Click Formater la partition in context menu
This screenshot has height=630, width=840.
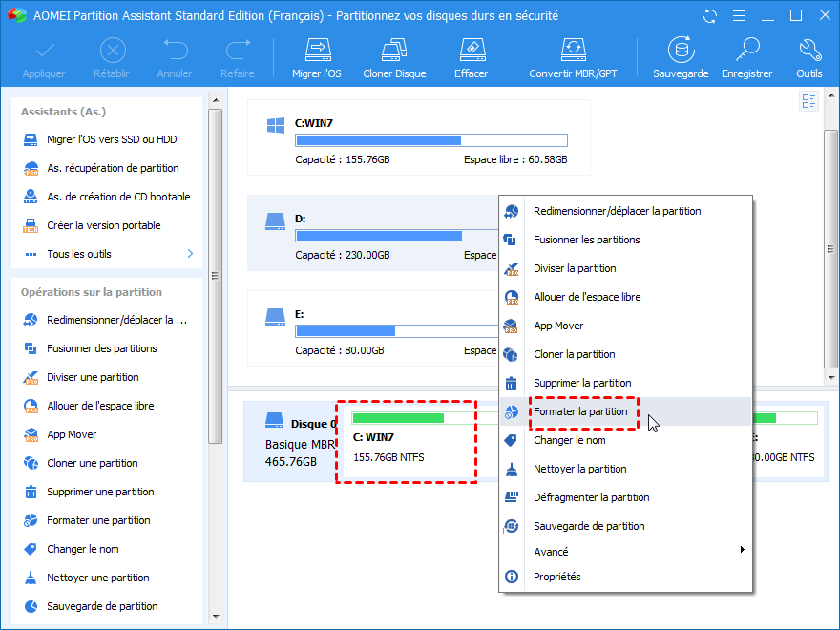[626, 411]
